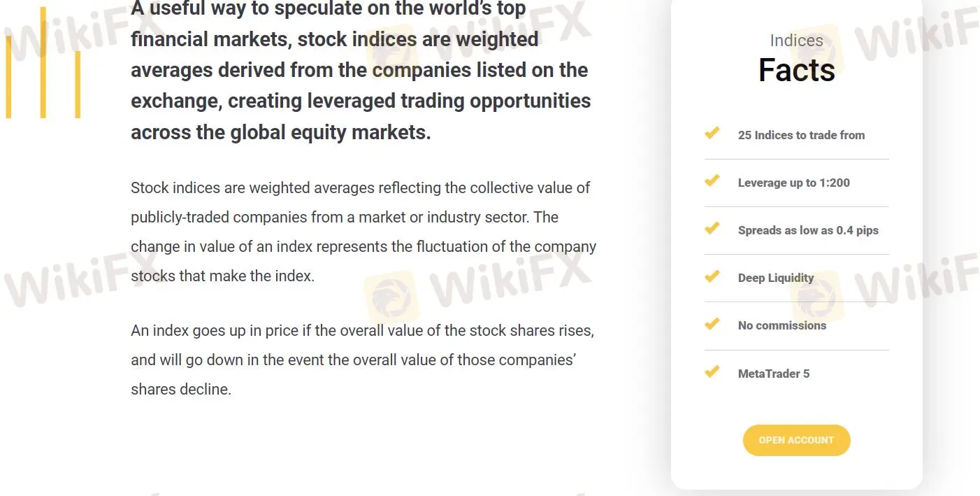Click the checkmark beside Spreads as low as 0.4 pips

(x=712, y=228)
